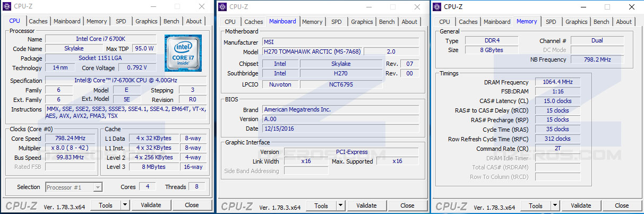Click Tools button in CPU window
This screenshot has width=644, height=214.
click(x=106, y=205)
